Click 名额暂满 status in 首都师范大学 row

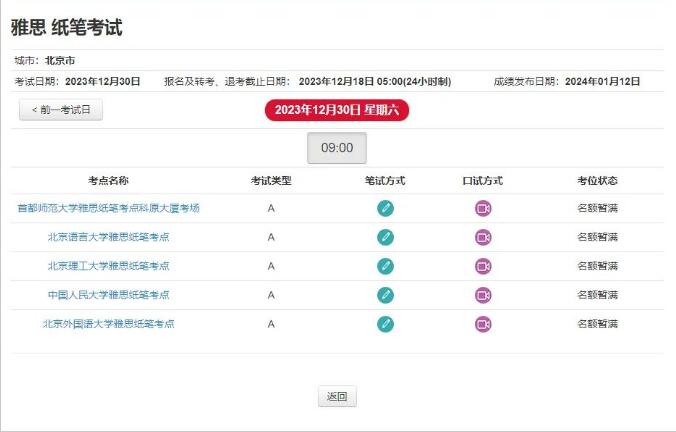(x=598, y=208)
